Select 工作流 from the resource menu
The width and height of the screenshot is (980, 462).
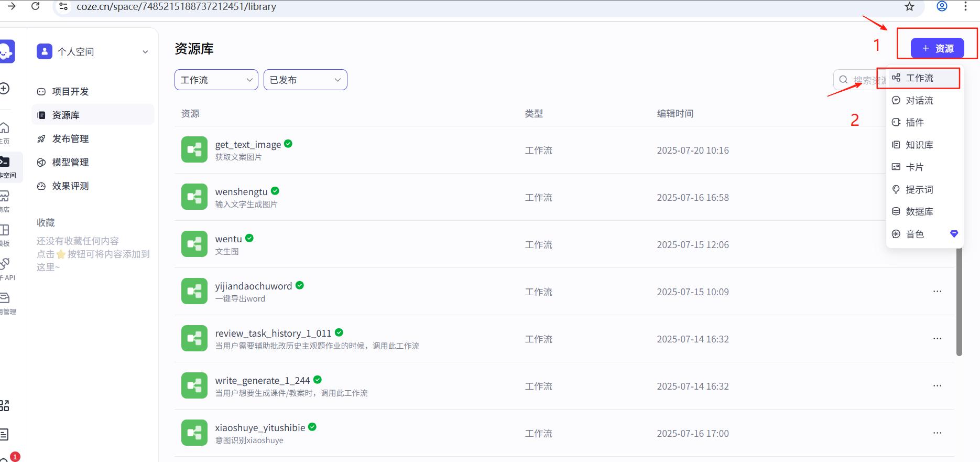tap(919, 78)
